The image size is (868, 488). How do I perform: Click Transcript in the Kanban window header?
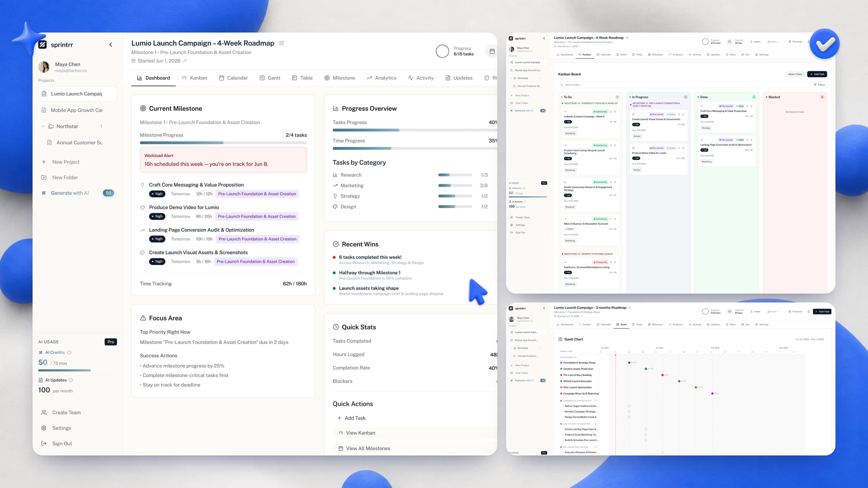(795, 42)
